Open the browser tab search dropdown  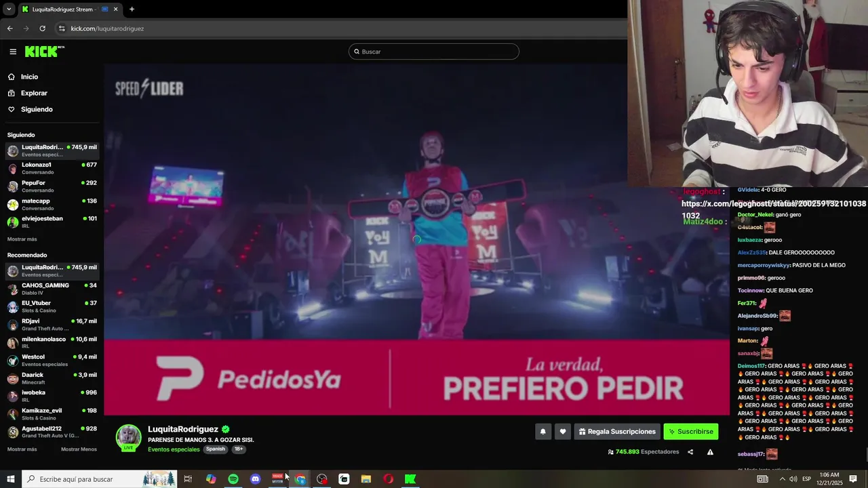(x=9, y=9)
